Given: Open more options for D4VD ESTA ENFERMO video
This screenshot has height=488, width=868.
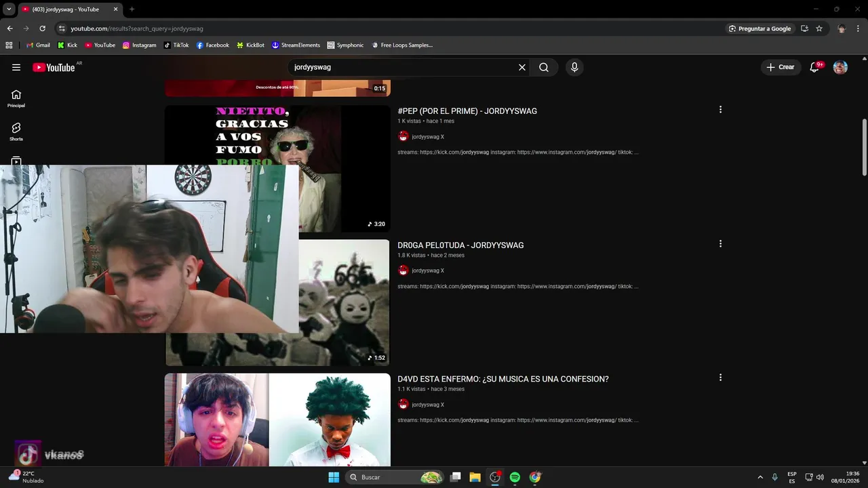Looking at the screenshot, I should [x=720, y=378].
